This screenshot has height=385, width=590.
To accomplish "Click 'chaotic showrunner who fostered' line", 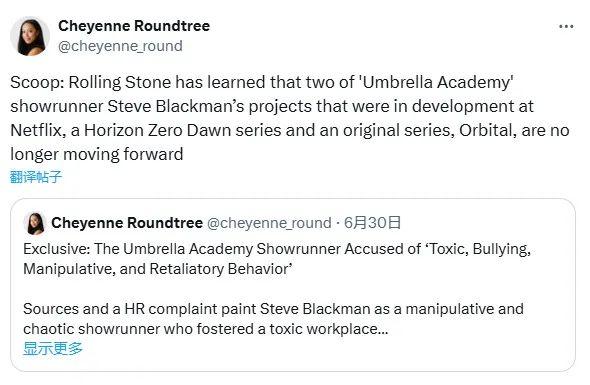I will (x=205, y=329).
